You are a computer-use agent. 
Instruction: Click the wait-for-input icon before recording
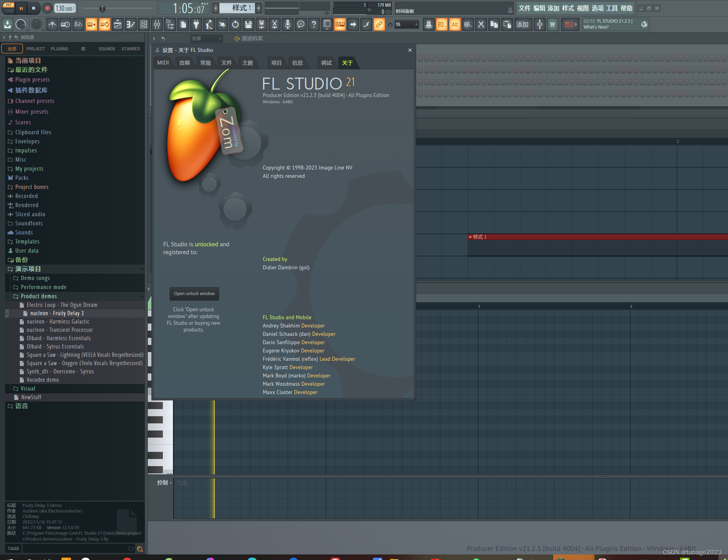(65, 25)
